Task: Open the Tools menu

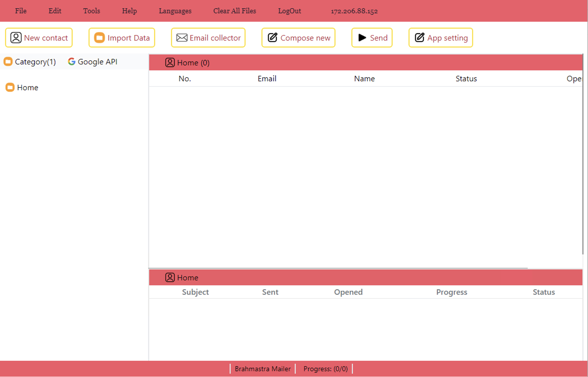Action: 91,11
